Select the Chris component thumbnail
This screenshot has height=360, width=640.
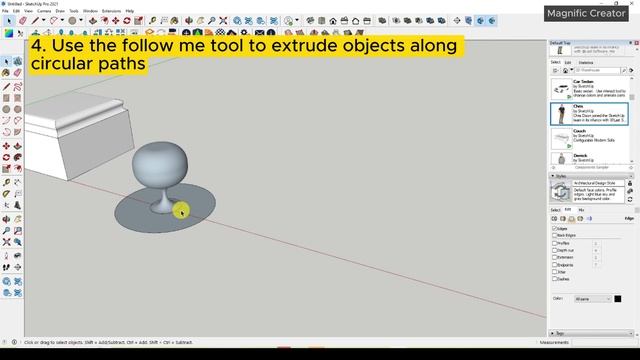click(x=562, y=114)
